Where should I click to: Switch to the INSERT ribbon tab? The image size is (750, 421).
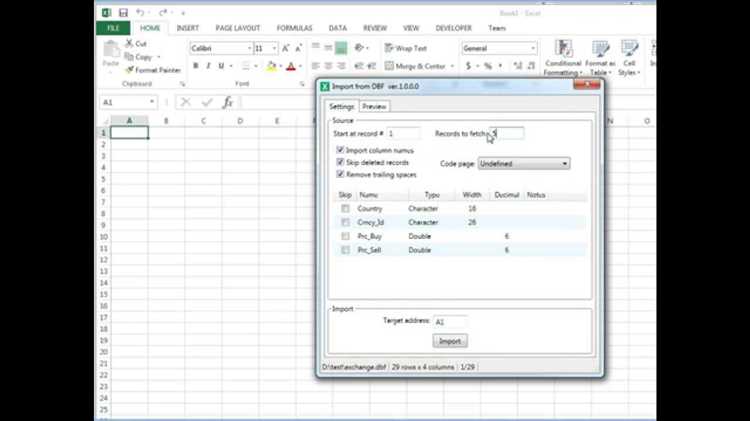188,28
